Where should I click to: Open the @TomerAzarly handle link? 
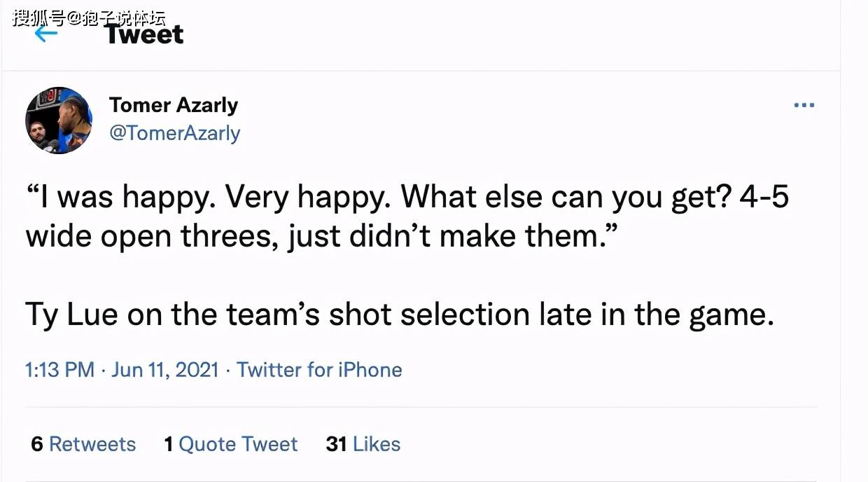pos(174,133)
